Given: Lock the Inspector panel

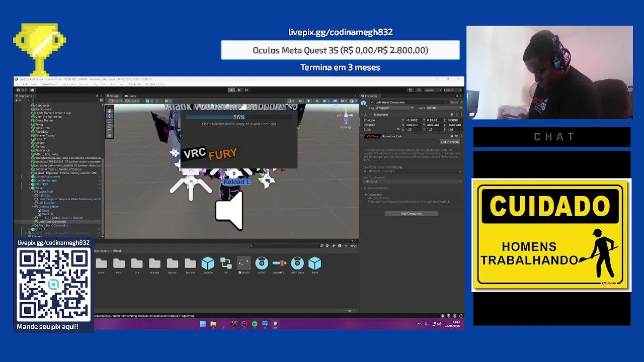Looking at the screenshot, I should (457, 96).
